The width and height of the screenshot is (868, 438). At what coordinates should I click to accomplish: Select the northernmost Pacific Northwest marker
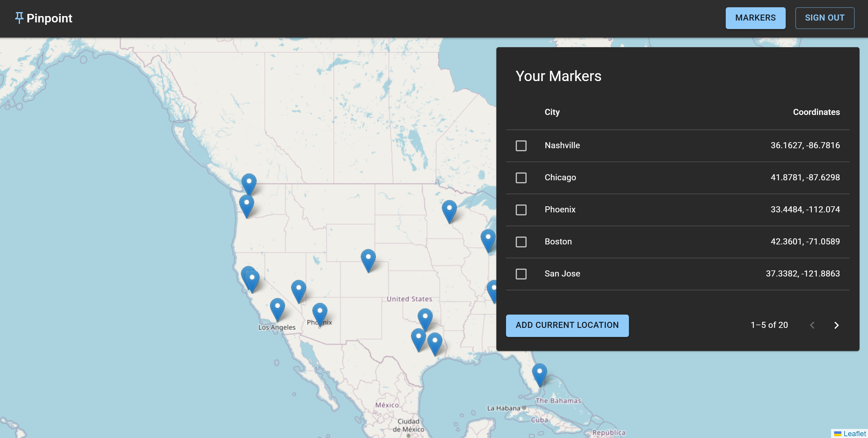point(249,185)
